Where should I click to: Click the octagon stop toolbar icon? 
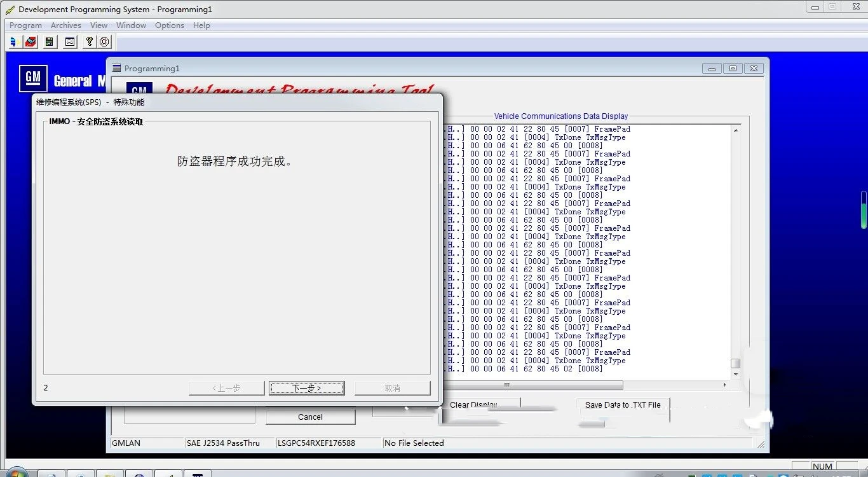105,42
